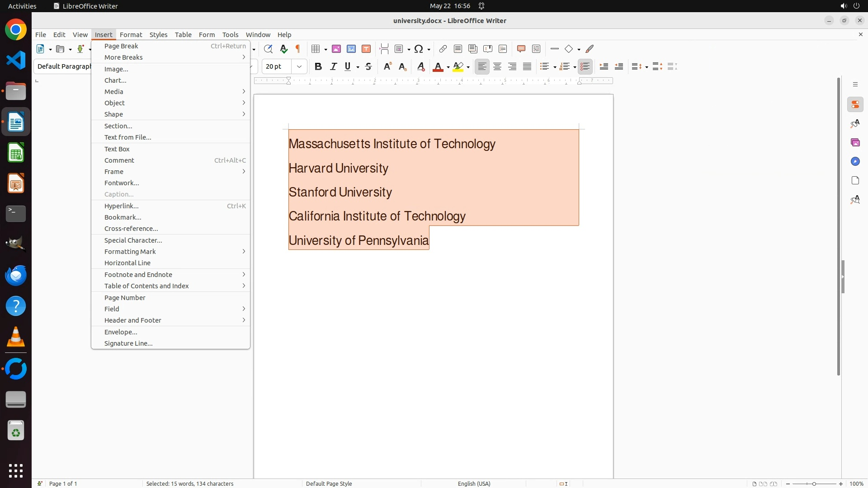This screenshot has width=868, height=488.
Task: Click the Clear Direct Formatting icon
Action: pos(421,67)
